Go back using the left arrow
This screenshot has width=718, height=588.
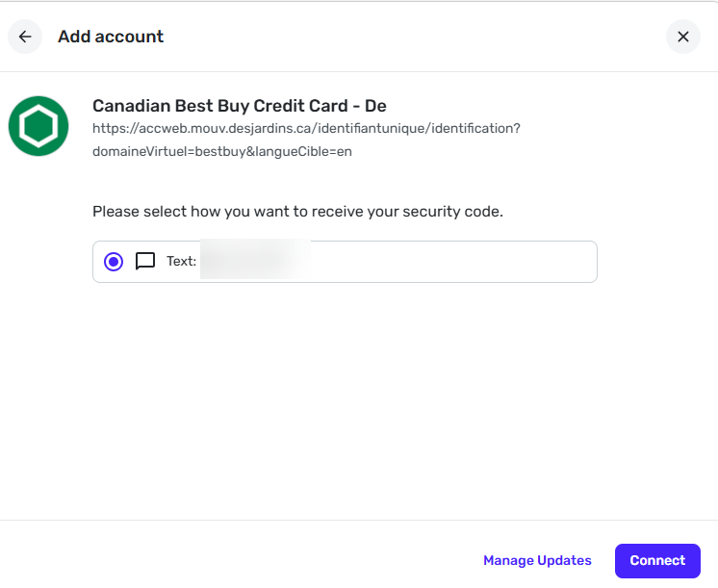[25, 37]
